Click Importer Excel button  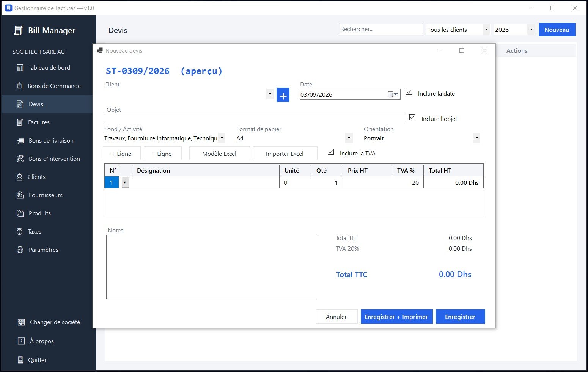(x=285, y=154)
